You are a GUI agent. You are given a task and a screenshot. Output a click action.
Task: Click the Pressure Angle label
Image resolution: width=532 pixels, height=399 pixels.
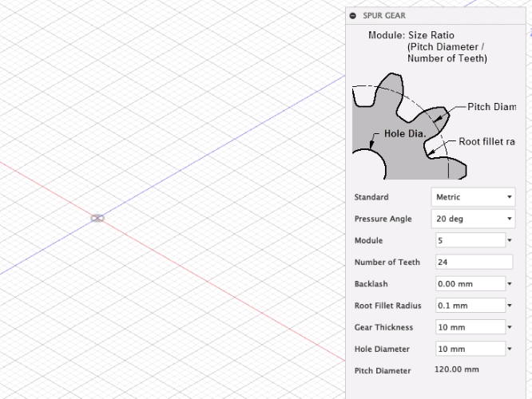point(383,219)
